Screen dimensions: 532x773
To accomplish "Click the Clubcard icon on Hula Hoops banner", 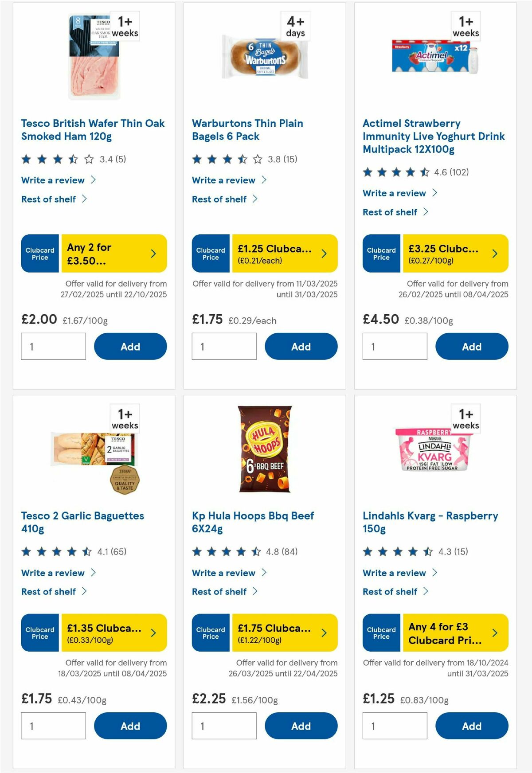I will 210,633.
